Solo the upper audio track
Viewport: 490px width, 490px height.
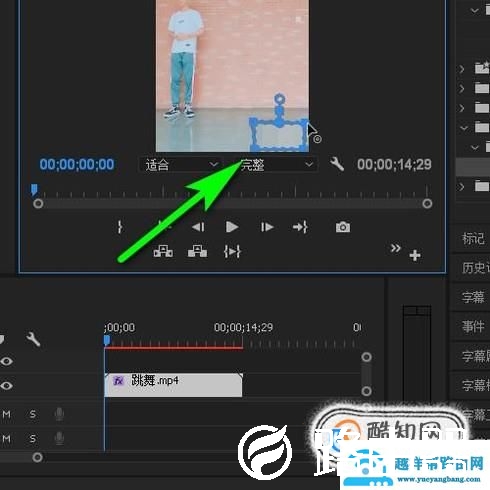(x=32, y=414)
